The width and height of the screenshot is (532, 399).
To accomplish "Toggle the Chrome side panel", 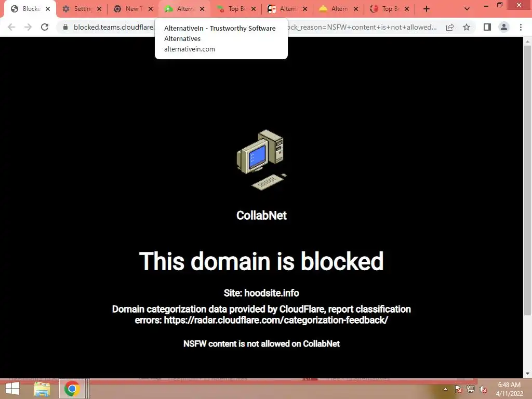I will 487,27.
